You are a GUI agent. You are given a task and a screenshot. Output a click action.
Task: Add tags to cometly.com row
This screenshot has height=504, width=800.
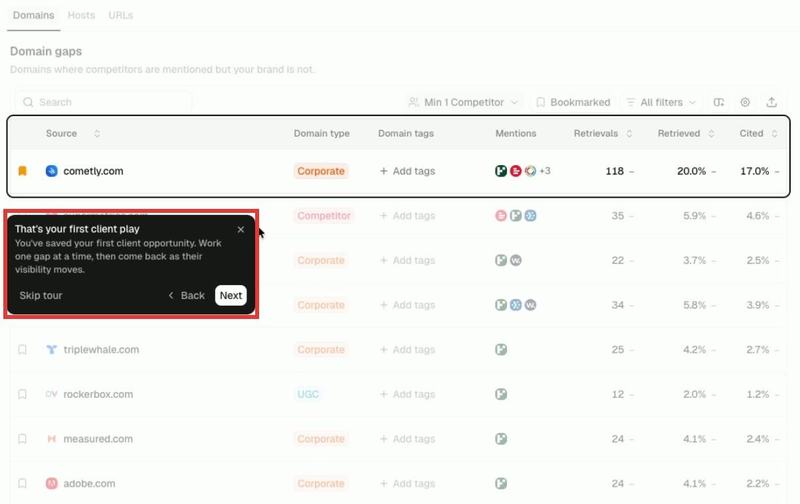pyautogui.click(x=407, y=171)
